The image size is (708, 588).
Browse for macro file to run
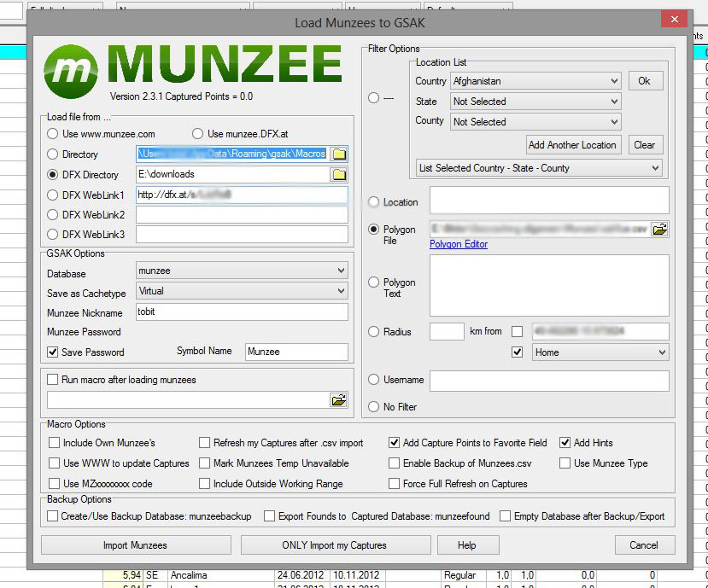[x=339, y=399]
